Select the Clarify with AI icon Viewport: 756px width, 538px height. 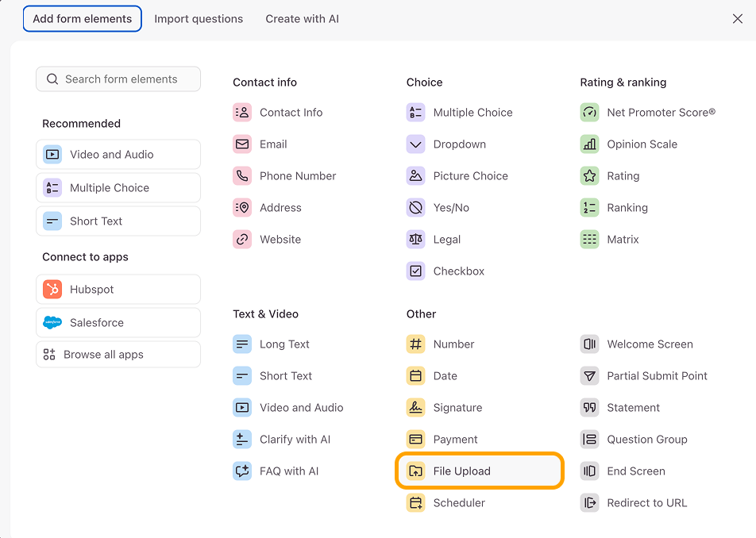click(242, 440)
